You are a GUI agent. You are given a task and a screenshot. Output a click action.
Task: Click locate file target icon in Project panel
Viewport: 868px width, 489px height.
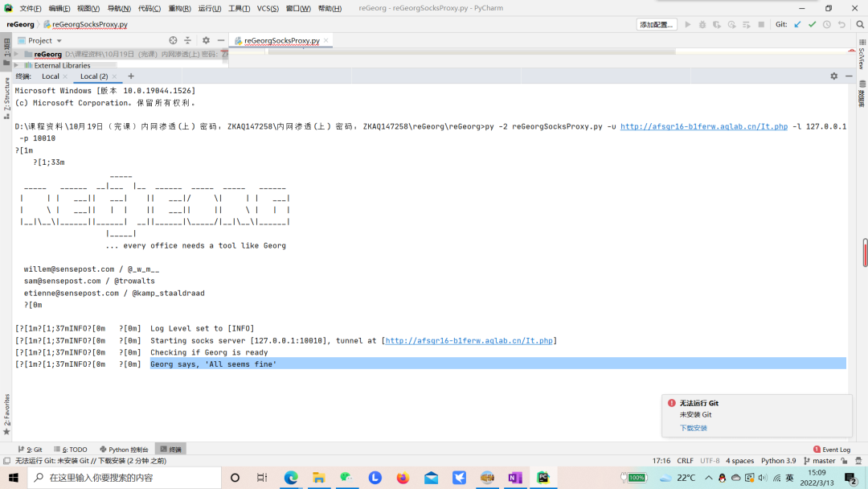(x=174, y=40)
